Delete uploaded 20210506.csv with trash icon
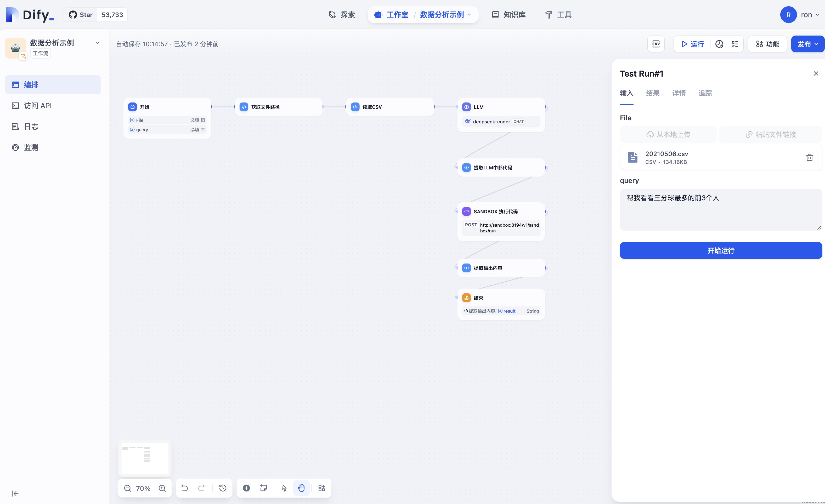This screenshot has height=504, width=825. pyautogui.click(x=809, y=157)
